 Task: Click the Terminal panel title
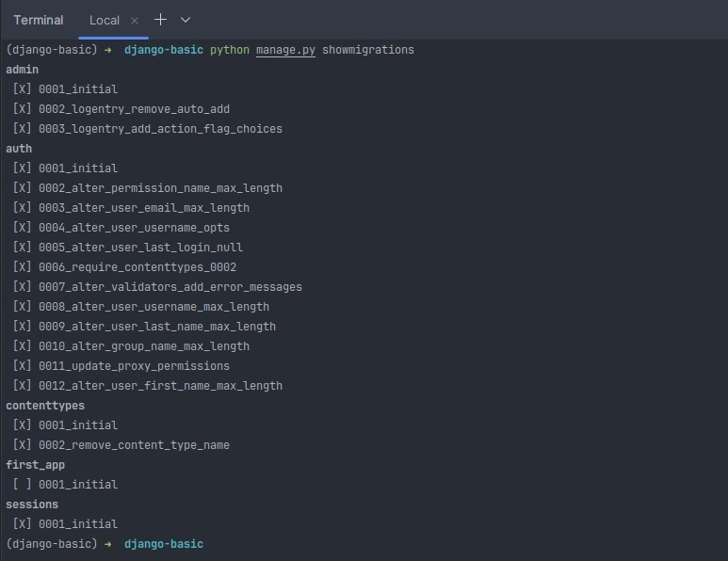39,20
